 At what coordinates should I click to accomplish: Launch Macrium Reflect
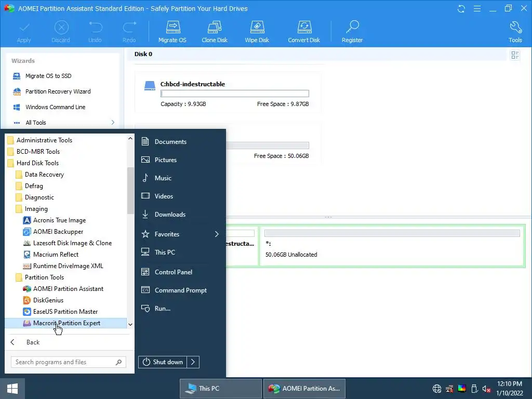coord(56,255)
